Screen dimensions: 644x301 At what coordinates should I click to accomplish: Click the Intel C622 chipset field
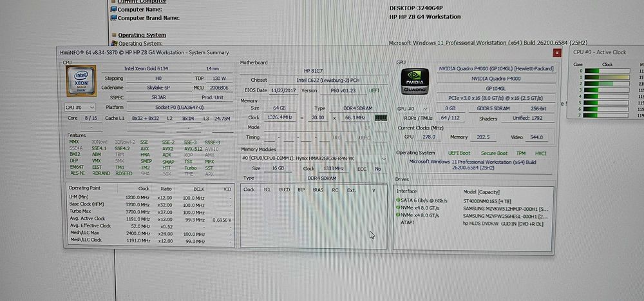click(328, 80)
